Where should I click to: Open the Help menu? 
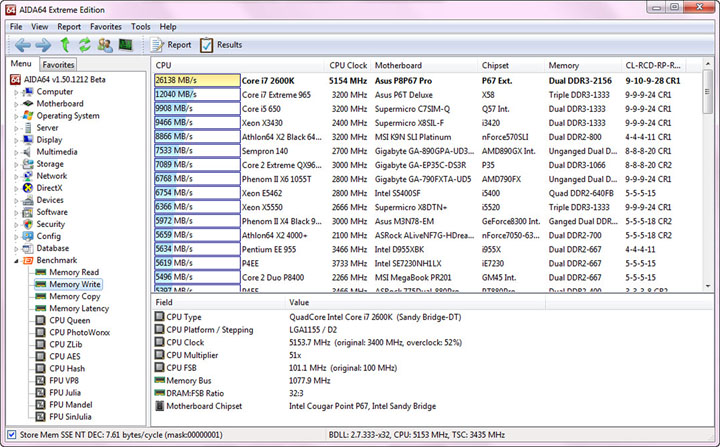pos(168,27)
